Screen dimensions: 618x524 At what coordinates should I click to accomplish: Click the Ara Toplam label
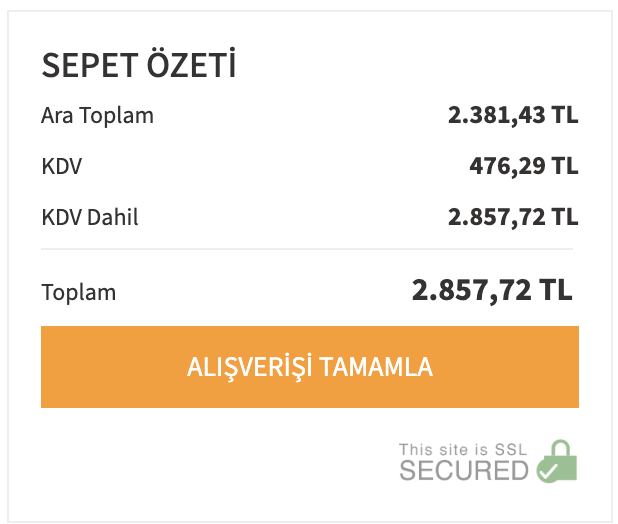[x=97, y=115]
